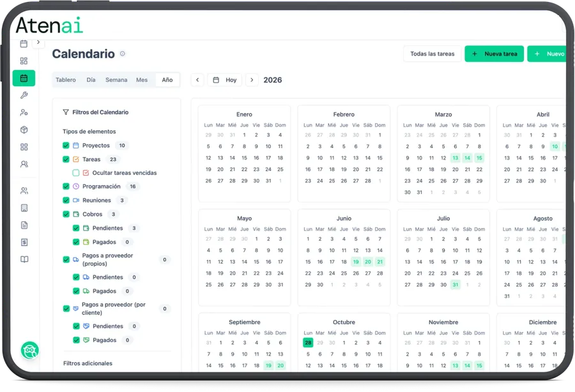Uncheck the Tareas filter
Image resolution: width=575 pixels, height=392 pixels.
(66, 160)
